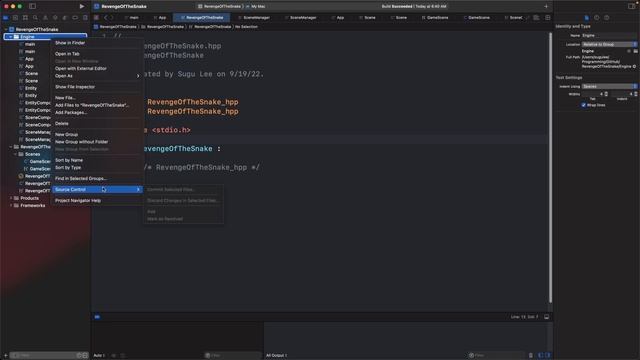The height and width of the screenshot is (360, 640).
Task: Add editor on right split icon
Action: click(x=548, y=18)
